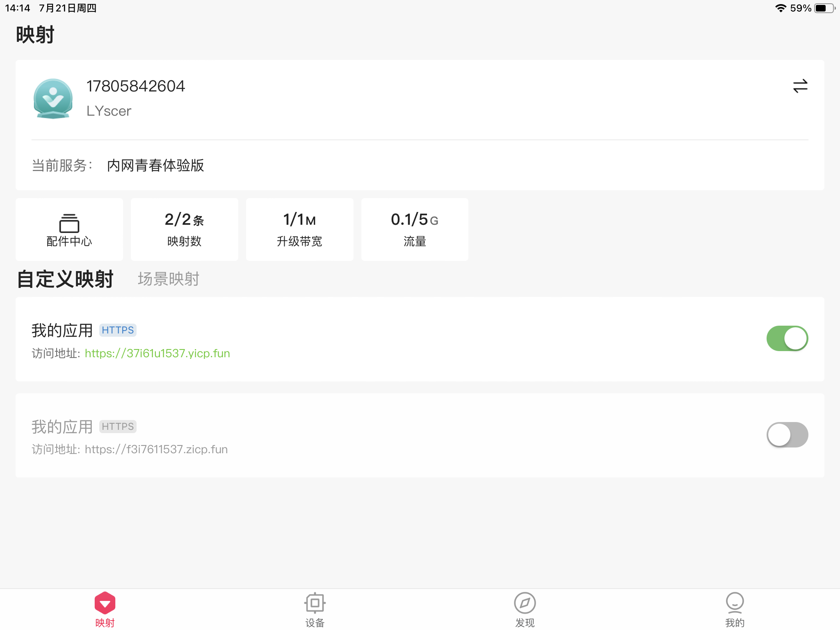Tap the username LYscer
The width and height of the screenshot is (840, 630).
(x=109, y=111)
